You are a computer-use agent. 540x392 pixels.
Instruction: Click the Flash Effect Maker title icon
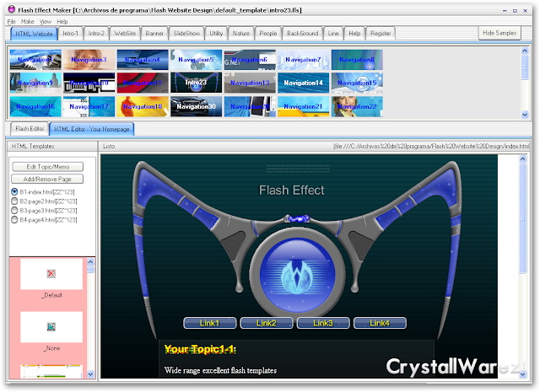[11, 9]
